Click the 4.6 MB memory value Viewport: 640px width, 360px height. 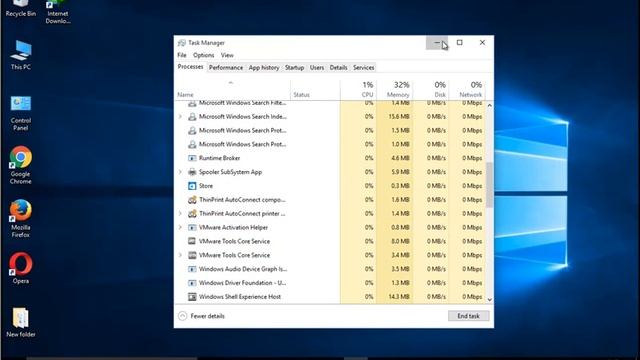click(400, 158)
